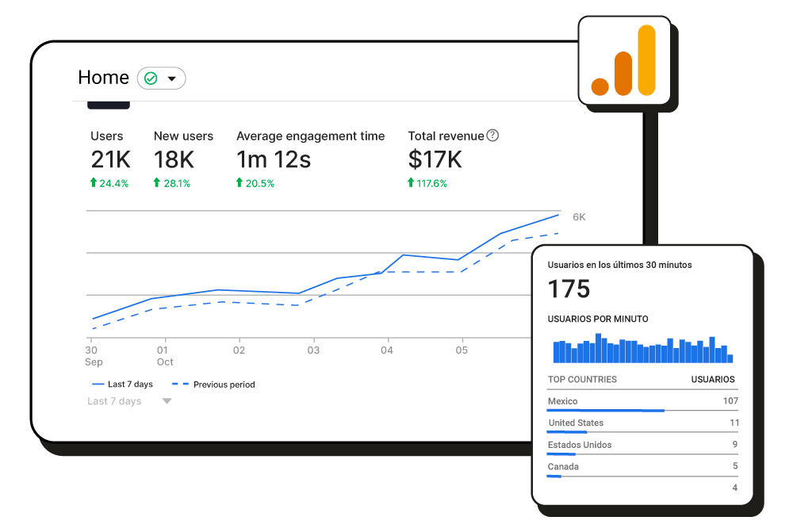Click the dark card icon above the Users metric
The width and height of the screenshot is (793, 532).
point(108,102)
